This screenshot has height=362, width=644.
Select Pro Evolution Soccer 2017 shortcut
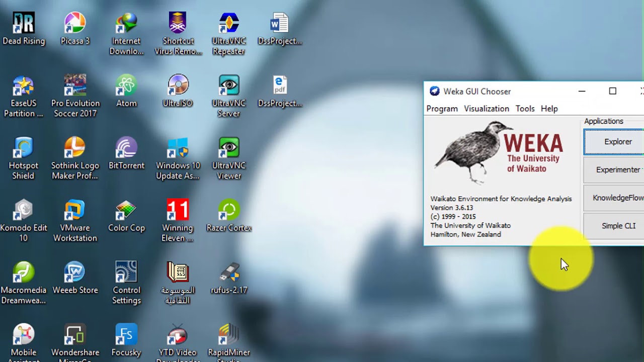click(x=75, y=97)
